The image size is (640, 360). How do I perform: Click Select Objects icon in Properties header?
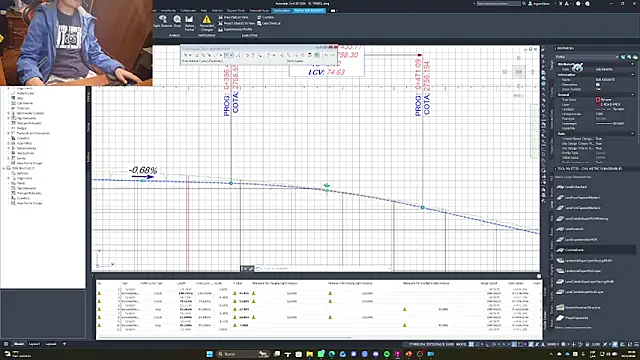click(x=629, y=57)
